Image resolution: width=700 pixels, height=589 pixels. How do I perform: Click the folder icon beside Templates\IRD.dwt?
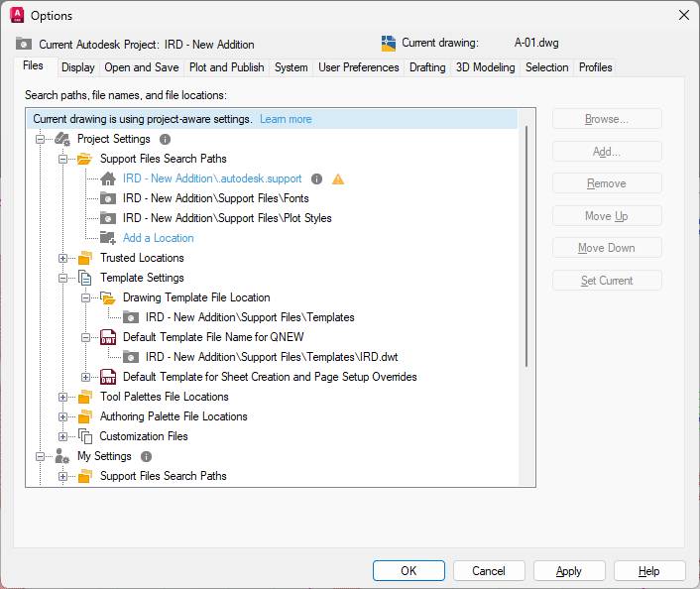(x=130, y=357)
